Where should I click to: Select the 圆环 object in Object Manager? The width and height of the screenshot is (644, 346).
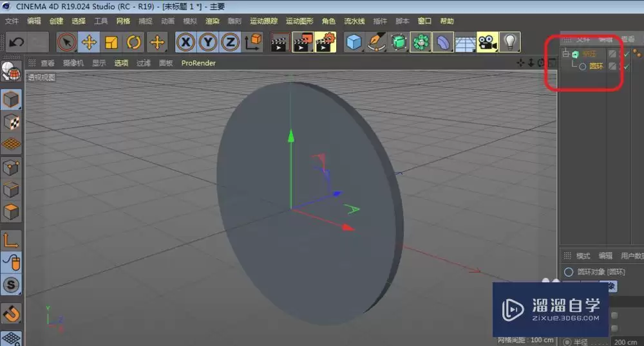596,66
